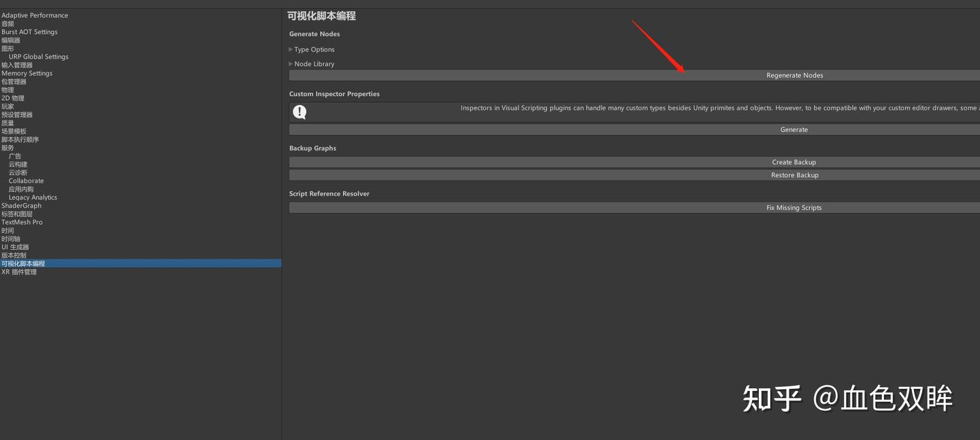Click the Regenerate Nodes button
Viewport: 980px width, 440px height.
point(794,75)
